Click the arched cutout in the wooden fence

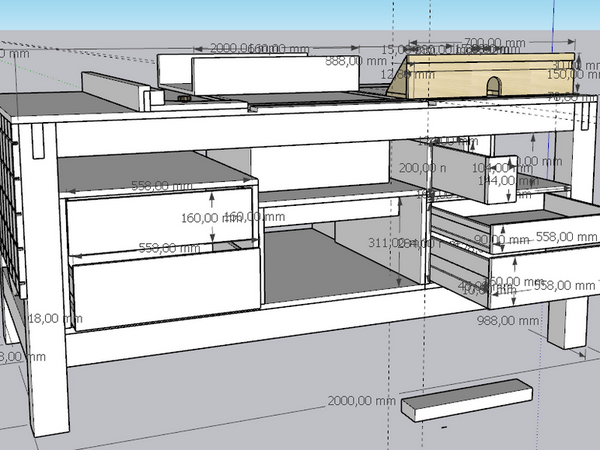pyautogui.click(x=491, y=86)
